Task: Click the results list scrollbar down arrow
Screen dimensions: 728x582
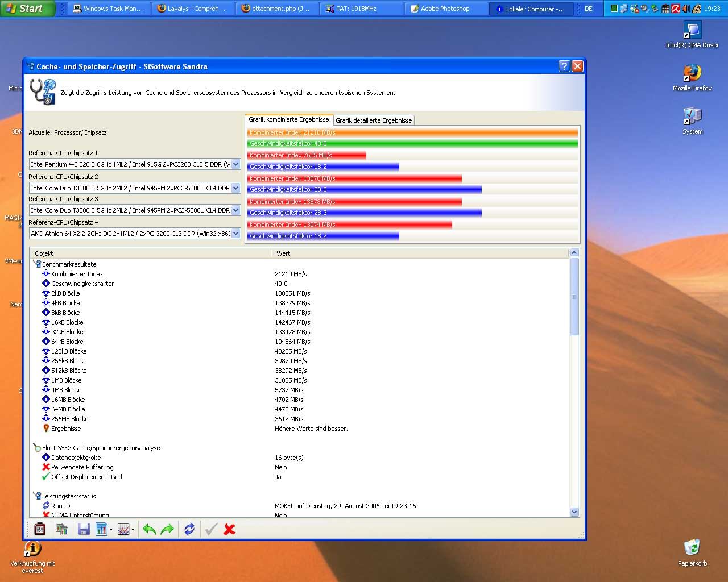Action: (574, 512)
